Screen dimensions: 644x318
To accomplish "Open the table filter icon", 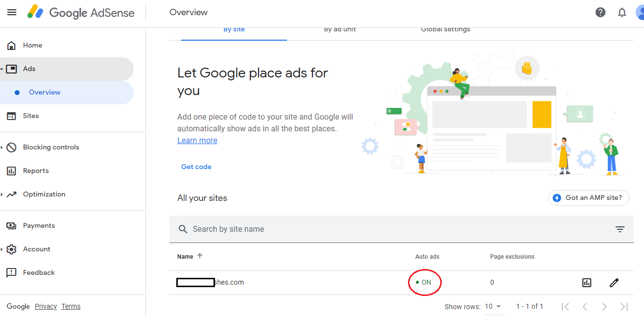I will point(620,229).
